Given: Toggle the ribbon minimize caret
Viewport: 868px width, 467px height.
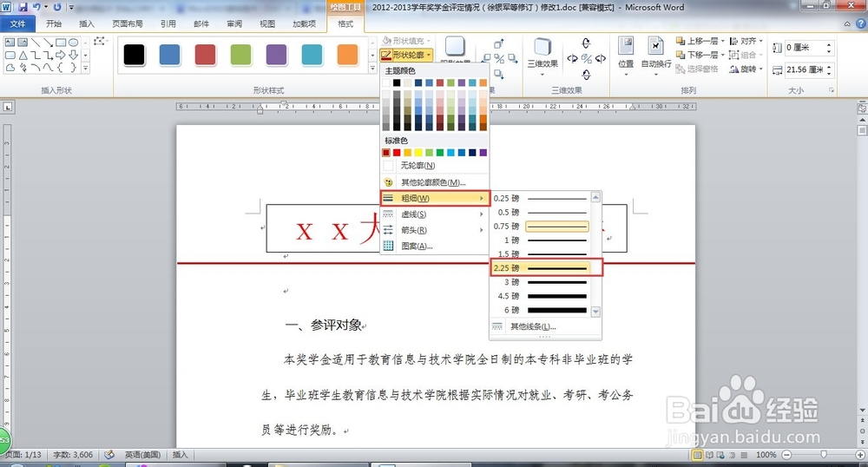Looking at the screenshot, I should pos(847,23).
